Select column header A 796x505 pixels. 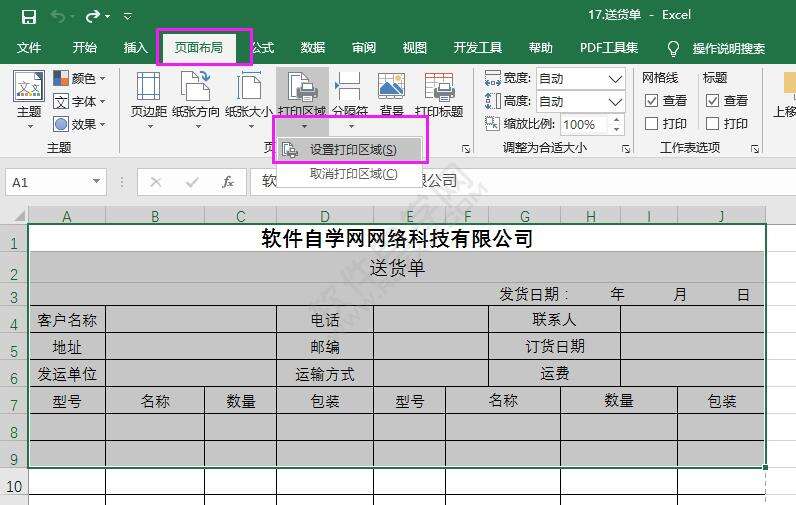click(67, 217)
